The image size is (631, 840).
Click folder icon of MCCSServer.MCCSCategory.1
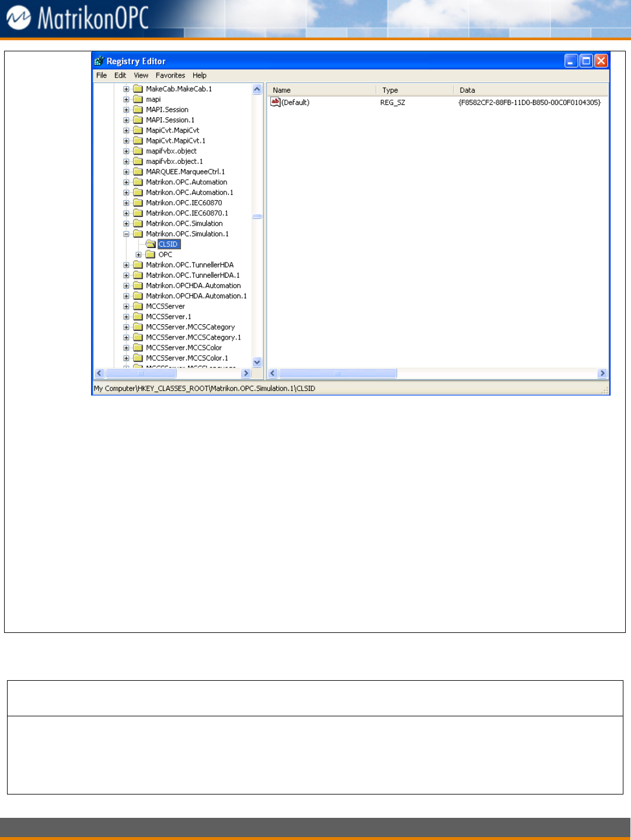click(x=138, y=338)
